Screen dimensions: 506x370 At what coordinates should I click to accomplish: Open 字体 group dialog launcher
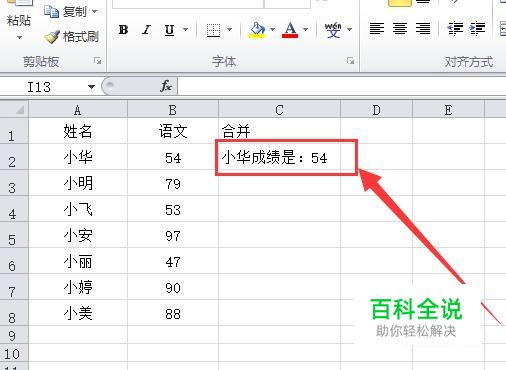pyautogui.click(x=350, y=61)
